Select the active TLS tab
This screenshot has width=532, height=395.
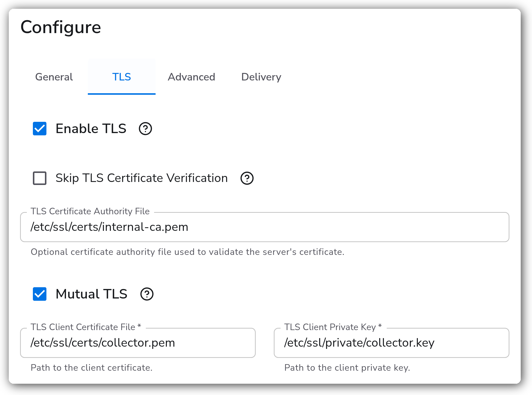[122, 77]
